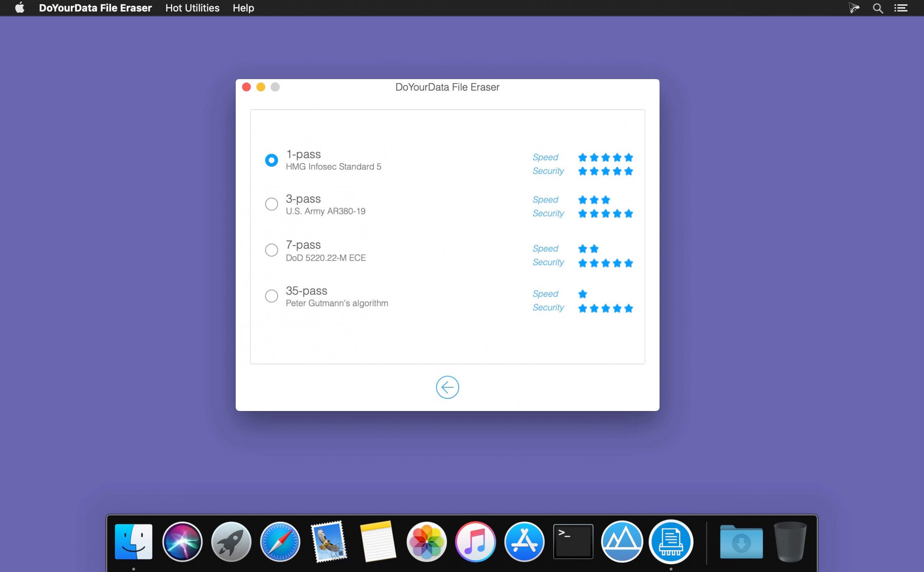The width and height of the screenshot is (924, 572).
Task: Open Finder from the Dock
Action: (134, 542)
